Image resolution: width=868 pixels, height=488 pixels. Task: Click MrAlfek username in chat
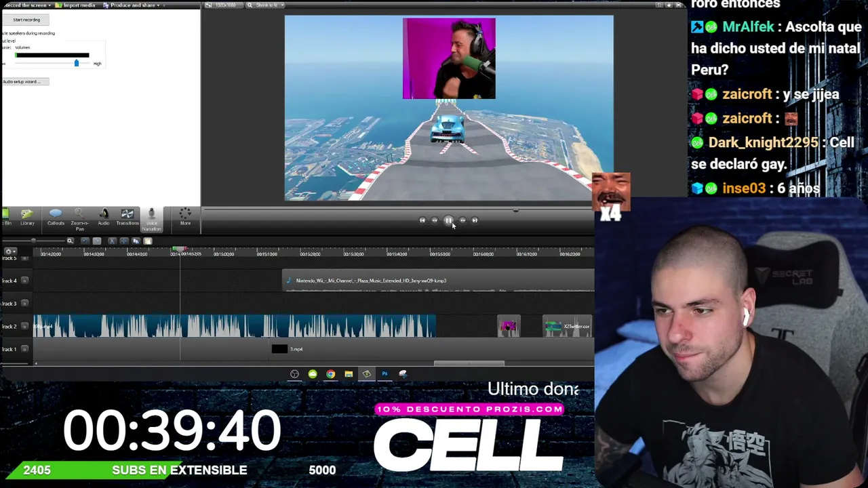coord(748,27)
